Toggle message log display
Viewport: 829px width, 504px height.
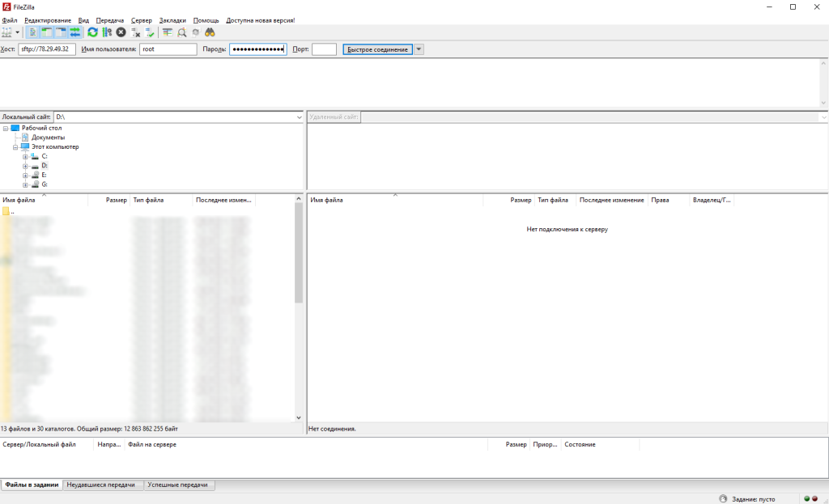(32, 32)
